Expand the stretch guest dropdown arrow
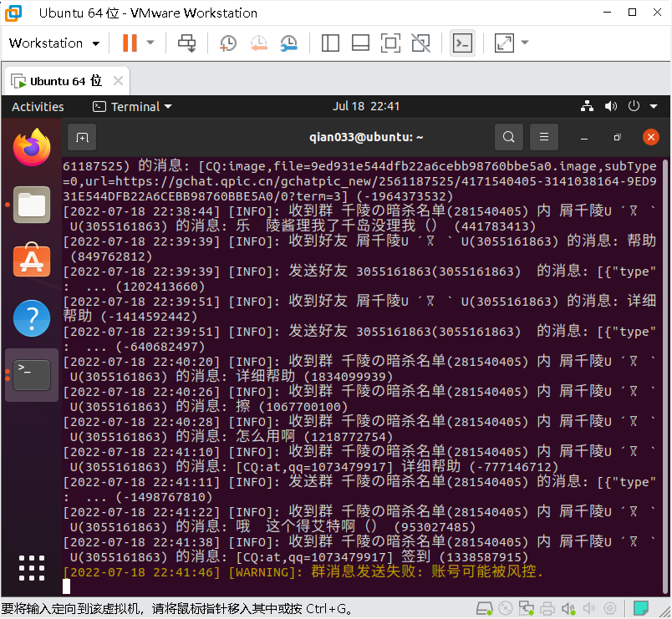Screen dimensions: 672x619 525,43
